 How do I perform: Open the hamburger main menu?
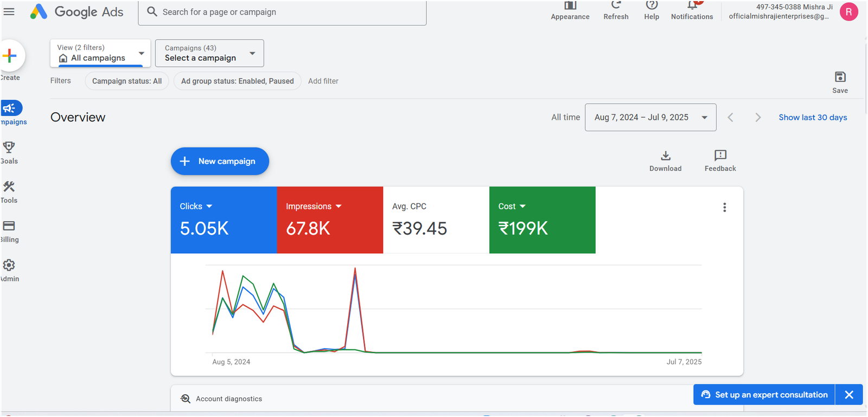[x=9, y=11]
